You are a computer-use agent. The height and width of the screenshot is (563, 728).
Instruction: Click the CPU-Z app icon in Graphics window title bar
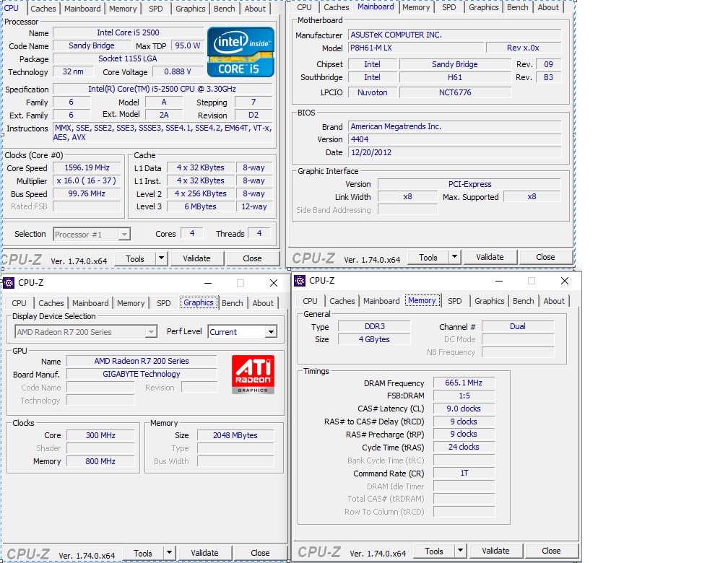coord(9,283)
